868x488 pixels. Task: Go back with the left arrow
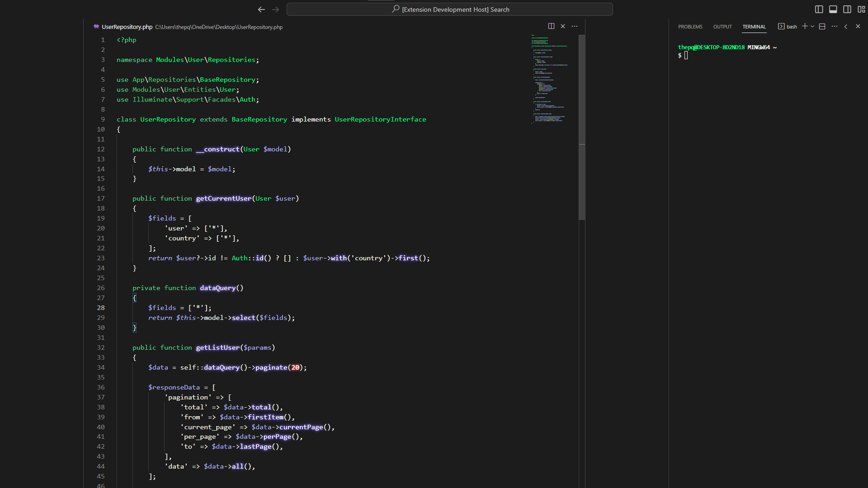tap(261, 9)
